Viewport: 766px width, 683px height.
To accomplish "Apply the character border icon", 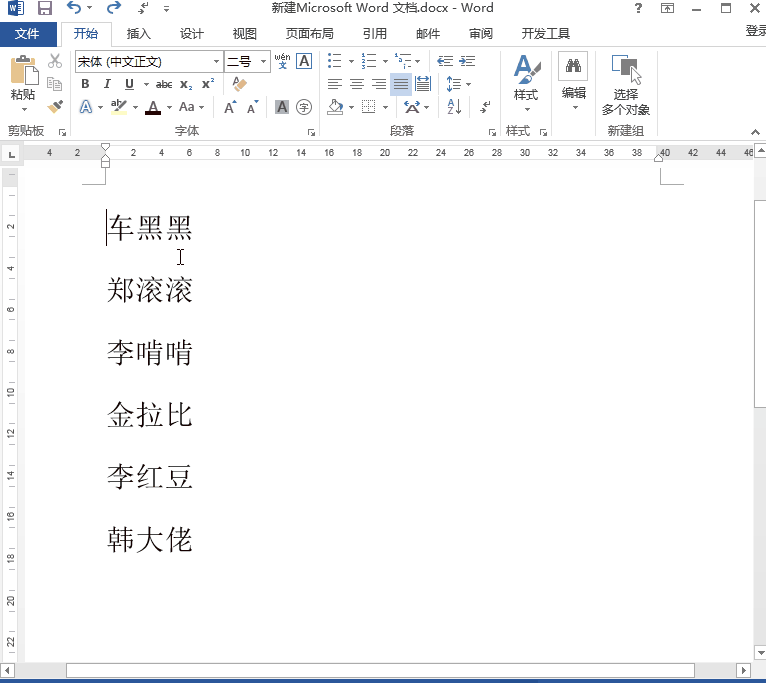I will (304, 61).
